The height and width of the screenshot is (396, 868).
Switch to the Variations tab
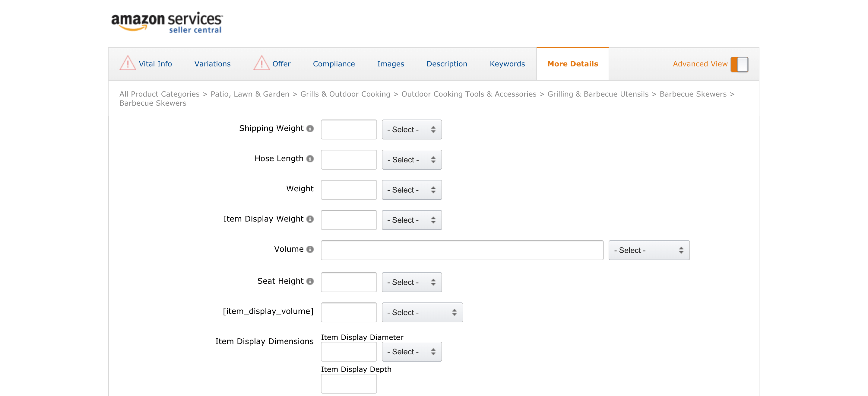click(212, 64)
